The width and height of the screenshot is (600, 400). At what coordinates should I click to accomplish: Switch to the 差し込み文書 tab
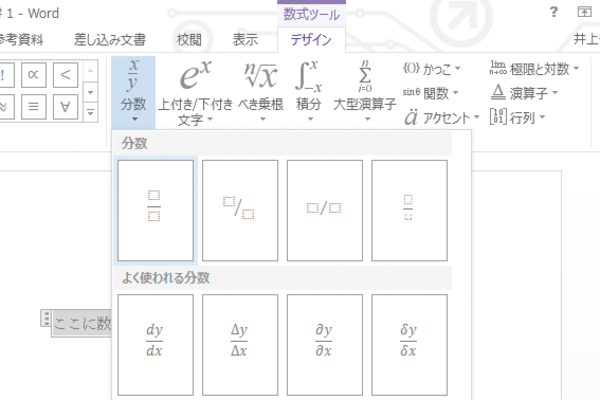110,40
